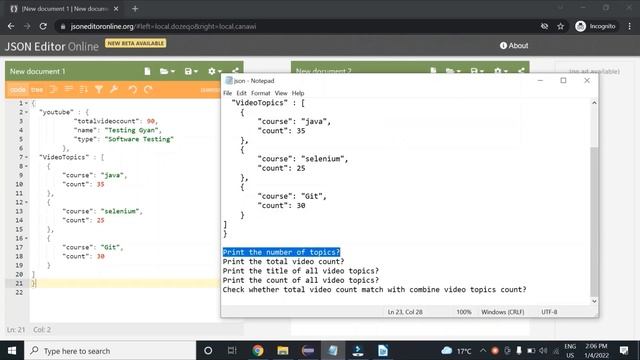Click the third-party cookies blocked eye icon
Screen dimensions: 640x360
pos(544,26)
